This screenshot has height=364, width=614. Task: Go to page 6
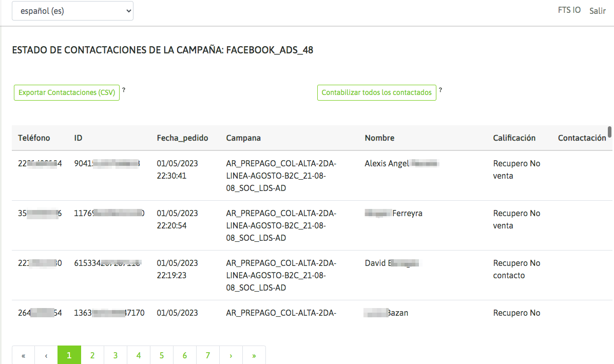pos(185,355)
